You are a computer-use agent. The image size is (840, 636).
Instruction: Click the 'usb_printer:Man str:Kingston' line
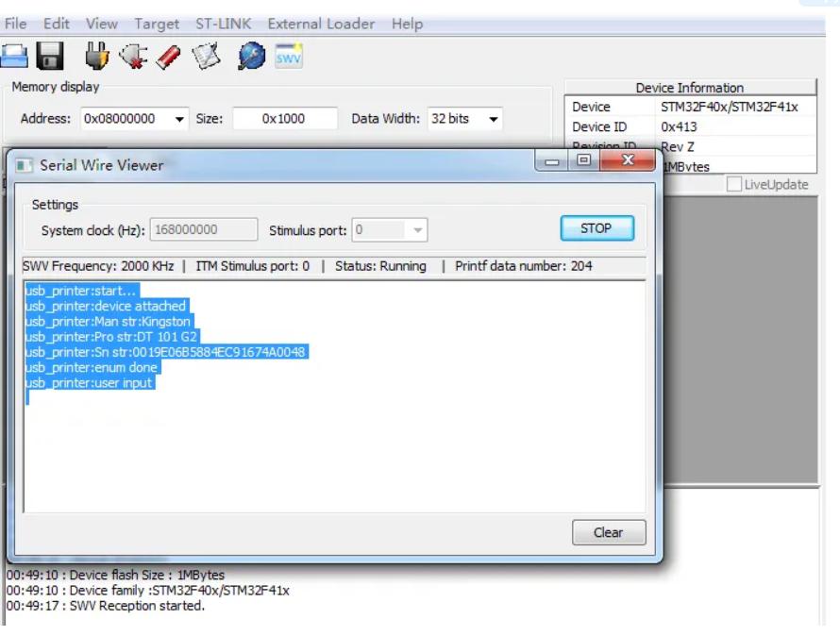[x=109, y=322]
